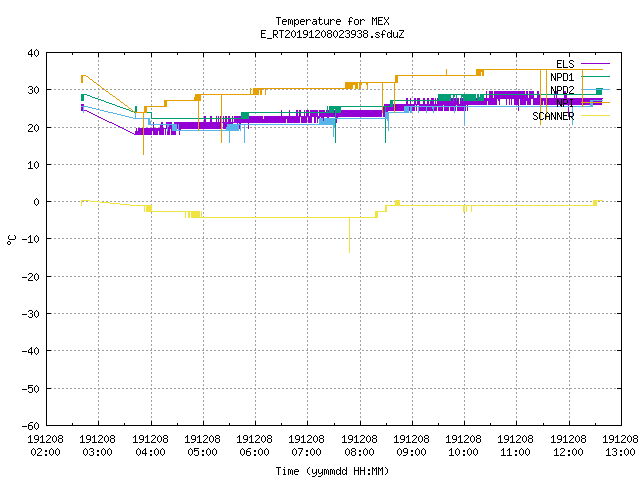Click the y-axis label -10

(x=31, y=239)
